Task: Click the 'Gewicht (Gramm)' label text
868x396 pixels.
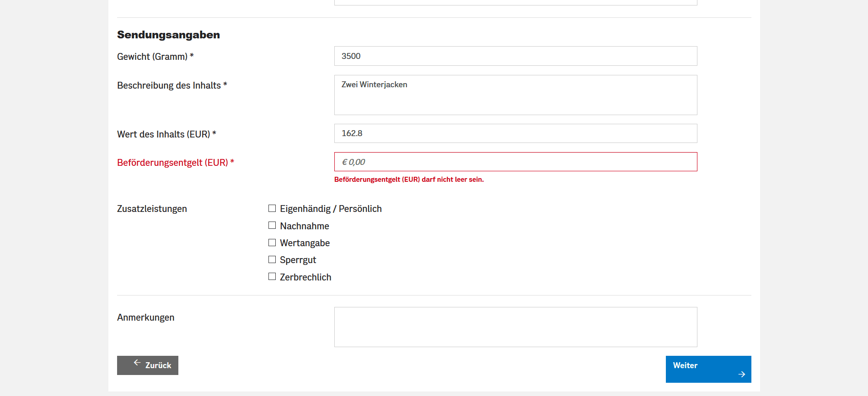Action: coord(152,57)
